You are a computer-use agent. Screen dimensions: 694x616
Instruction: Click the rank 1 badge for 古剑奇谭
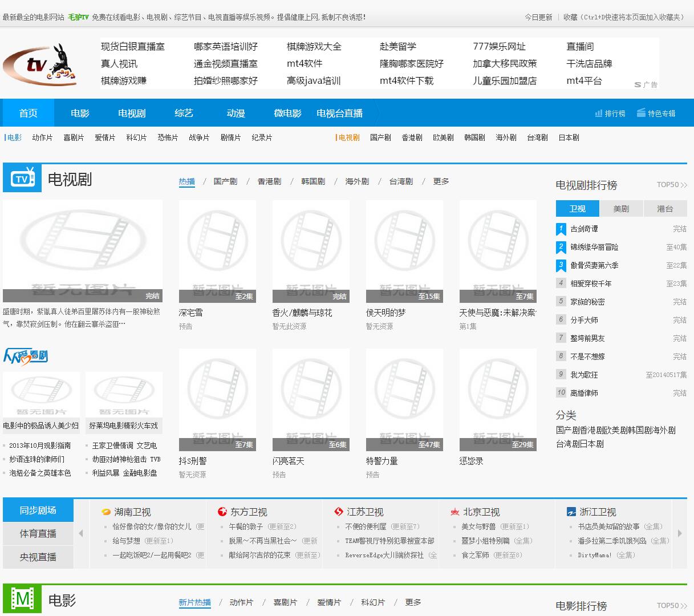(561, 229)
